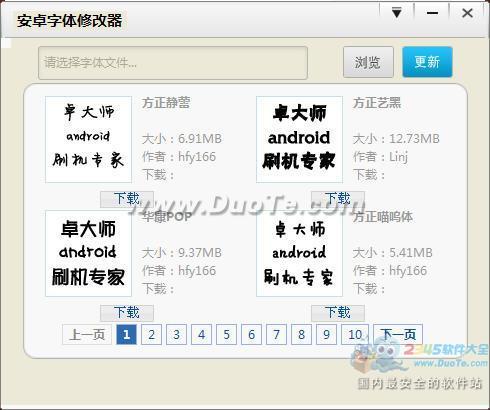Select the 华康POP font preview thumbnail
Image resolution: width=490 pixels, height=410 pixels.
tap(88, 253)
